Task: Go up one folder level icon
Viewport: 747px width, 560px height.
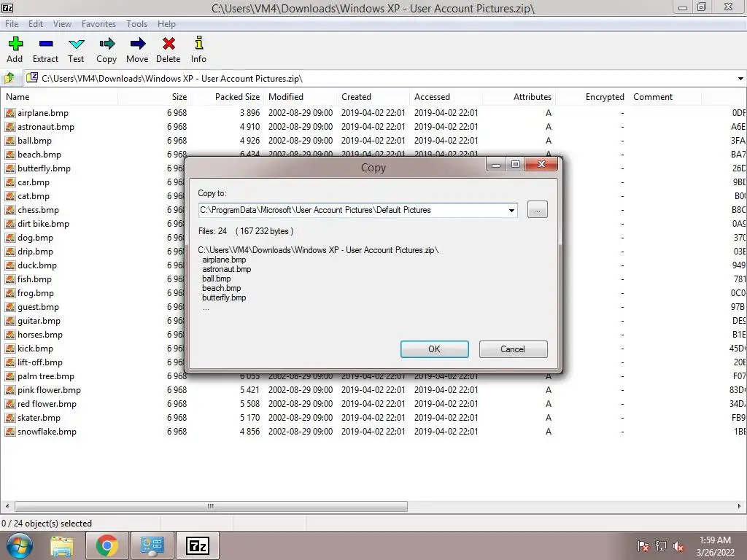Action: click(x=9, y=77)
